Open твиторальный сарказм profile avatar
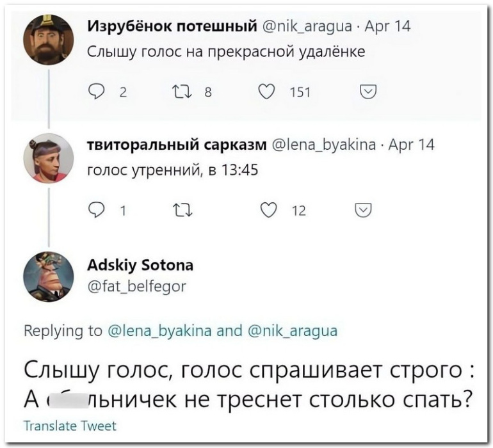 (48, 157)
